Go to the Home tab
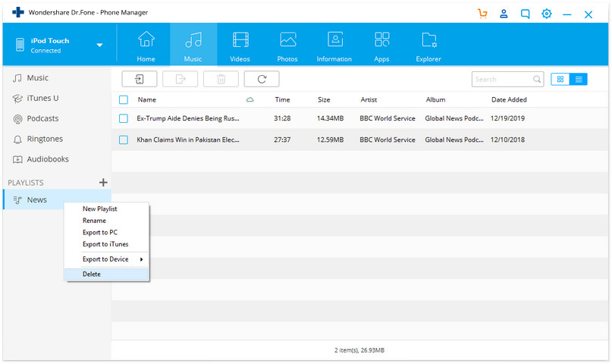612x364 pixels. pos(146,46)
